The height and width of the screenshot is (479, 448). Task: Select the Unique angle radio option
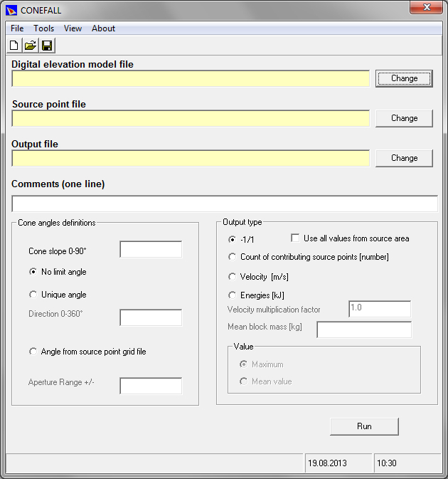pyautogui.click(x=33, y=295)
